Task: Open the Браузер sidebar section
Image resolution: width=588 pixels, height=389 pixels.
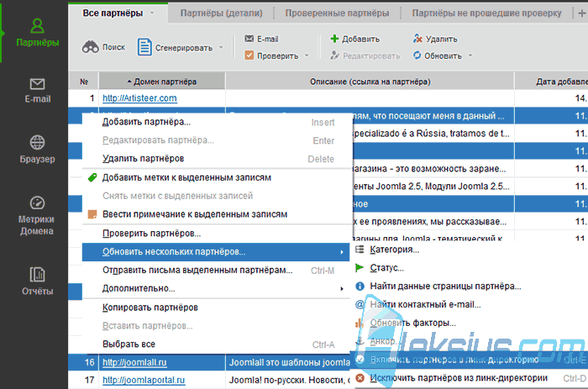Action: [37, 150]
